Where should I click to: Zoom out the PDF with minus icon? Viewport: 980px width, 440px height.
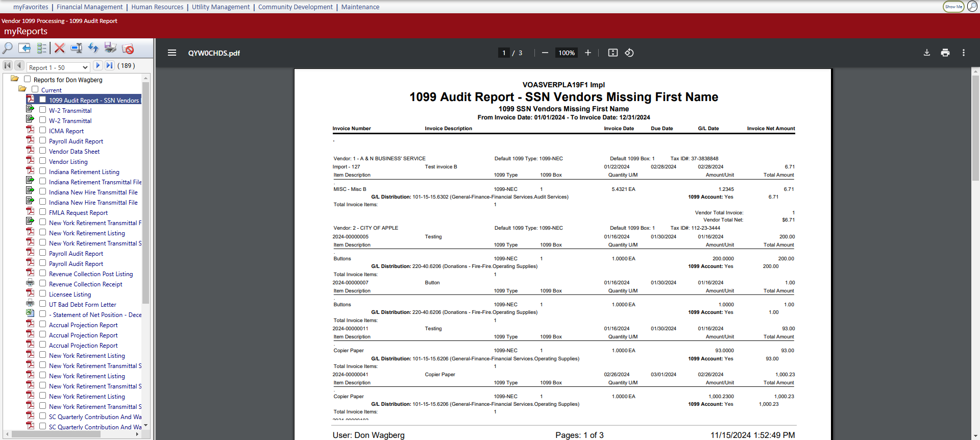(x=545, y=53)
